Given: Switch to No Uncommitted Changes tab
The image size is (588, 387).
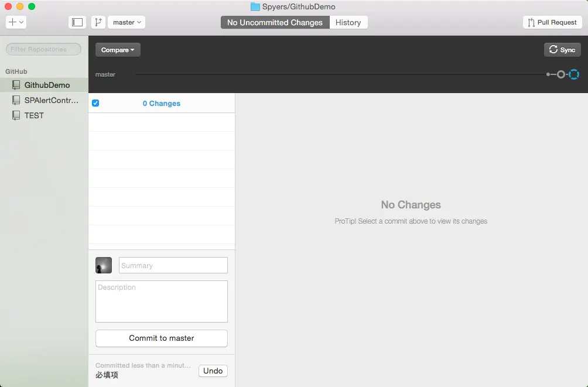Looking at the screenshot, I should click(275, 22).
